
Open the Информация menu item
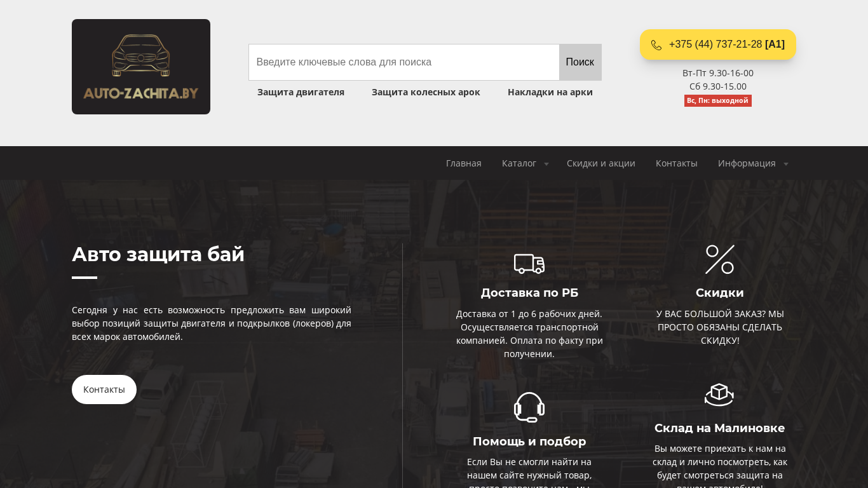pos(747,163)
